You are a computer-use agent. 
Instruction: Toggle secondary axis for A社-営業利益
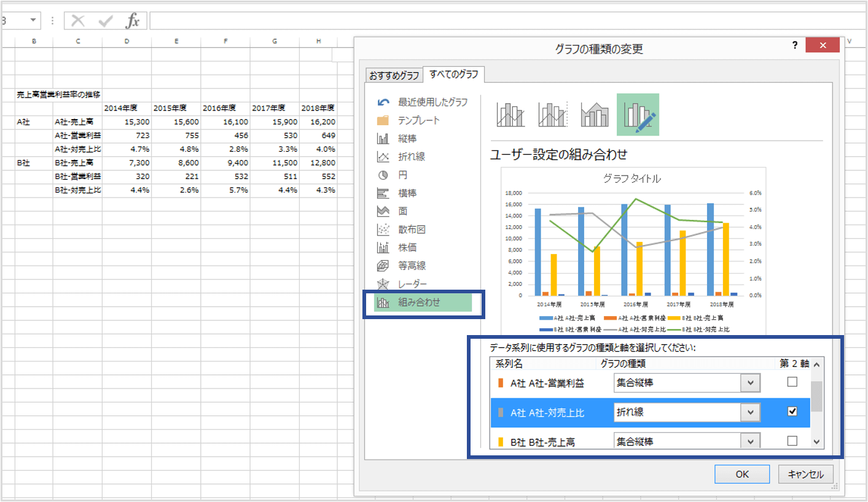(x=792, y=382)
